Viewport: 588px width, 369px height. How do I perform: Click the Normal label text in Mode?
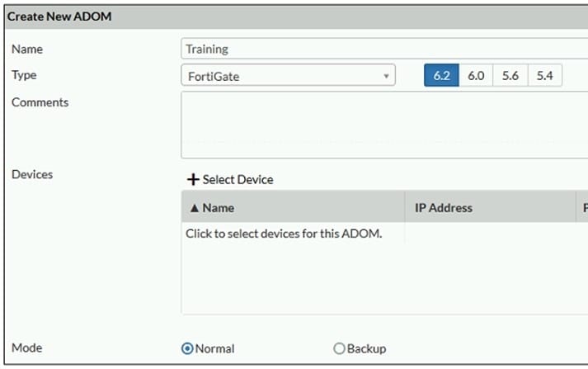(x=214, y=348)
